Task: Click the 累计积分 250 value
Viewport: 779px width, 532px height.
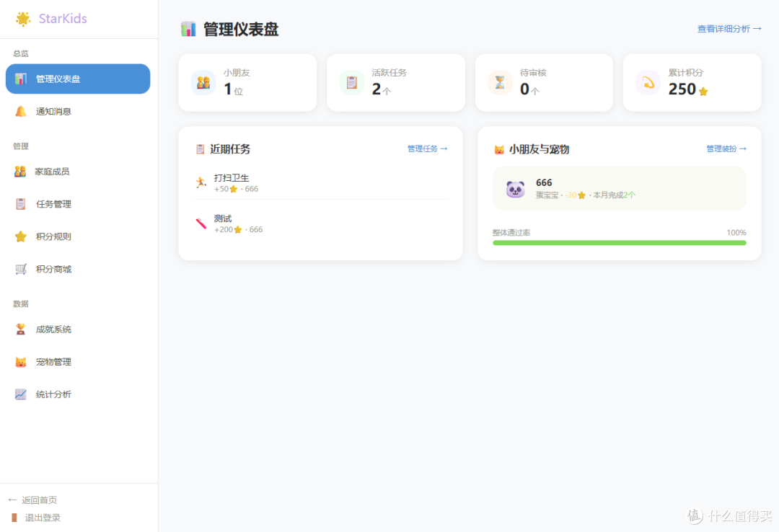Action: pos(682,89)
